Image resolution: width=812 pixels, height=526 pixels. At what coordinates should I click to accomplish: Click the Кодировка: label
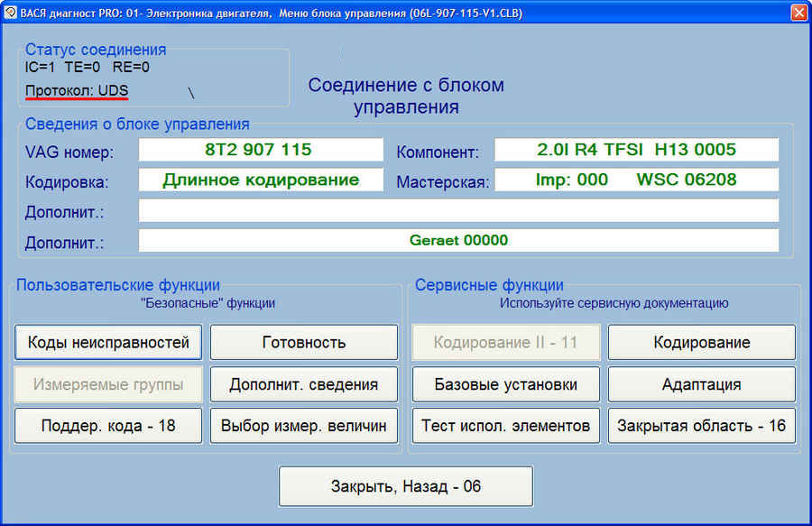67,182
